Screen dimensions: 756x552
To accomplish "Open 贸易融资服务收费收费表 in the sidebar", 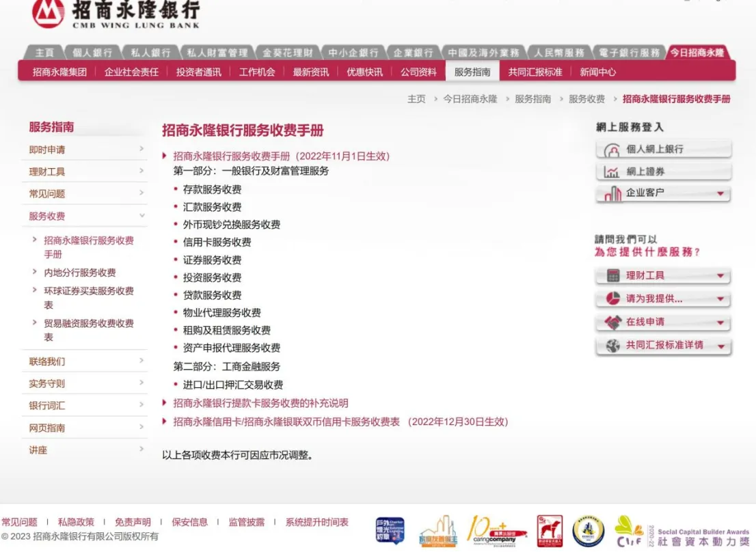I will pyautogui.click(x=89, y=330).
